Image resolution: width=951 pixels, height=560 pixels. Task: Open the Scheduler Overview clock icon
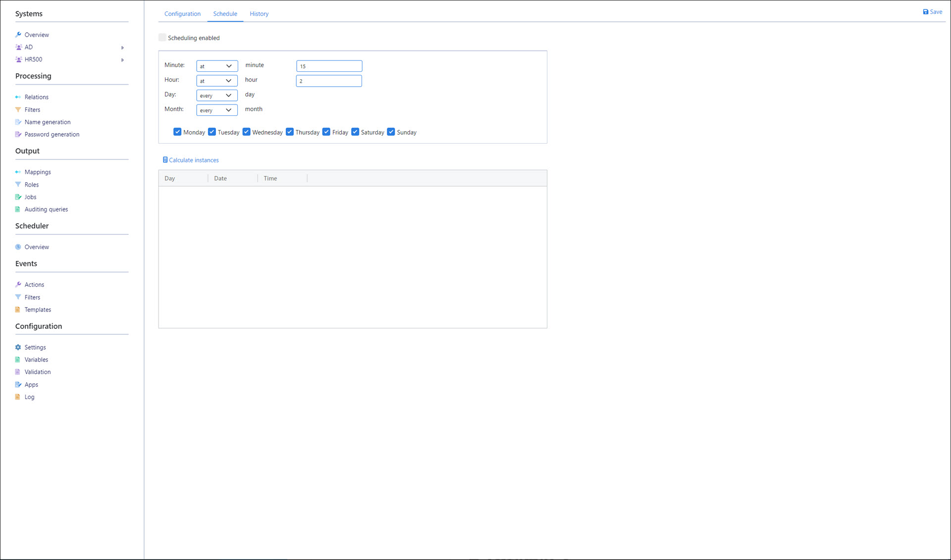point(18,247)
